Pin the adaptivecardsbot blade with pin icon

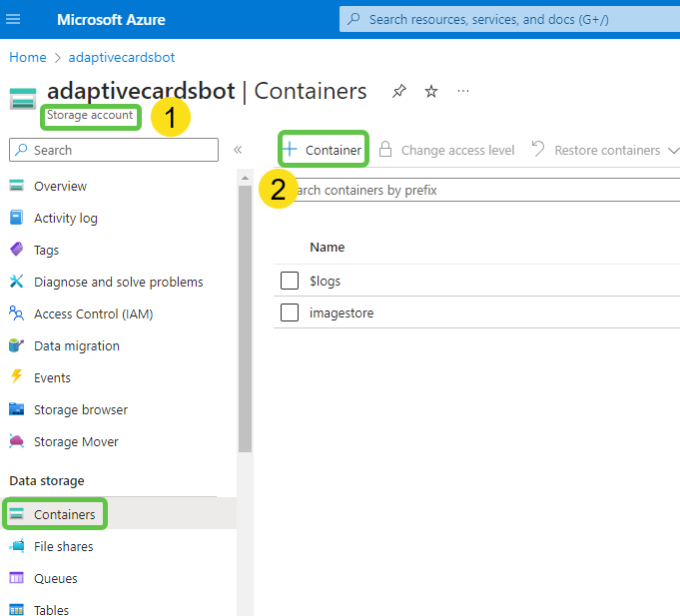point(399,92)
